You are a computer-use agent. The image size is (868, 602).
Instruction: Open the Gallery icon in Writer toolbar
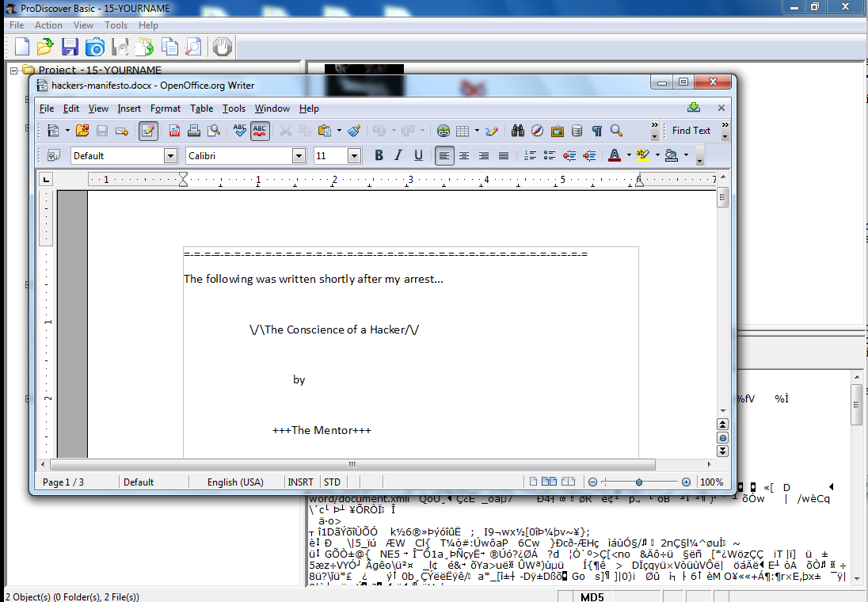click(x=558, y=131)
